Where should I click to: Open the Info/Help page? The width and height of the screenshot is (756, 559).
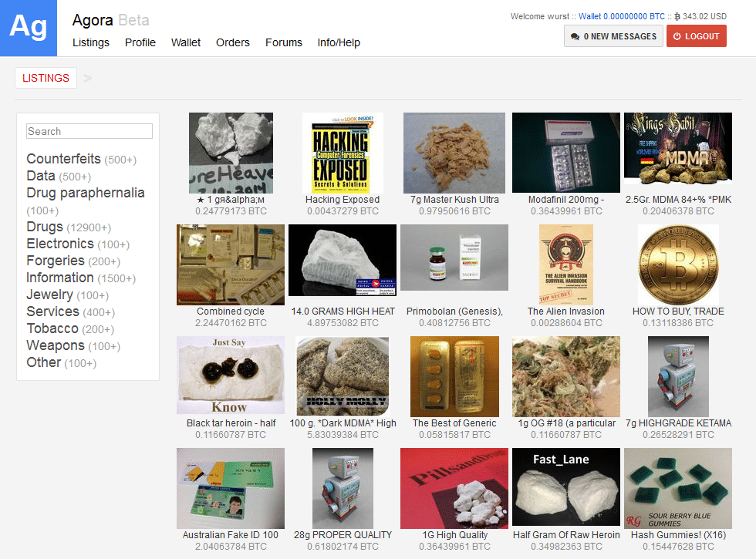pyautogui.click(x=339, y=42)
